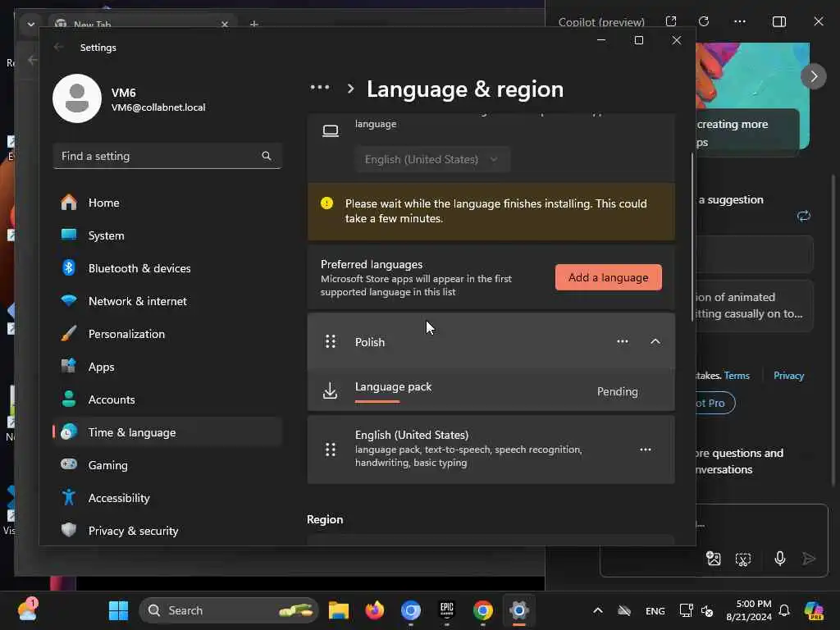Open the browser tab list dropdown
Image resolution: width=840 pixels, height=630 pixels.
coord(31,24)
